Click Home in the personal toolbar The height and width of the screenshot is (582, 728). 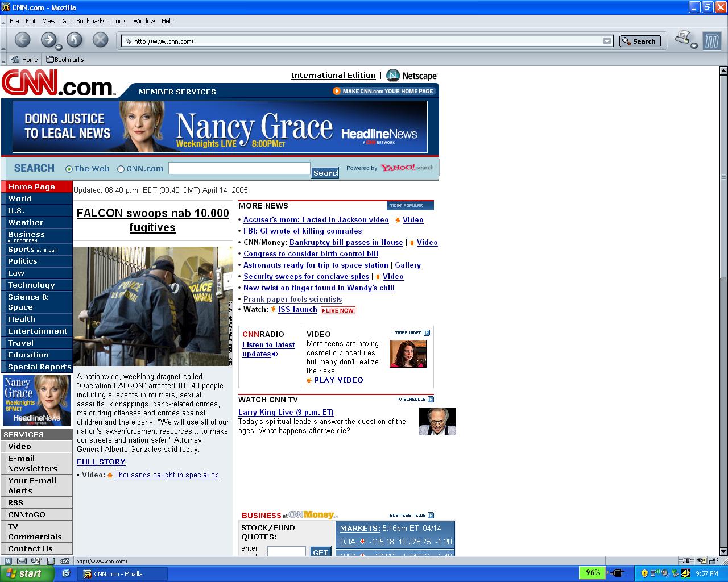[24, 59]
